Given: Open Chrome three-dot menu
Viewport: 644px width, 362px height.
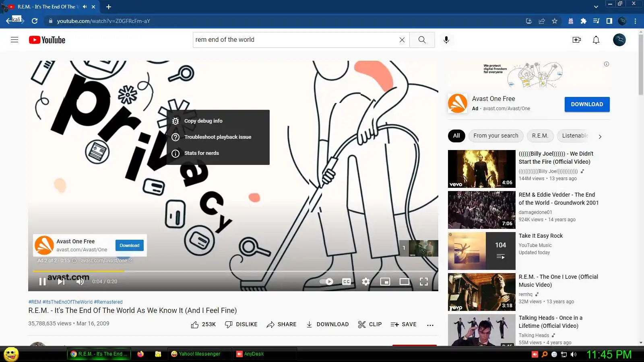Looking at the screenshot, I should tap(636, 21).
